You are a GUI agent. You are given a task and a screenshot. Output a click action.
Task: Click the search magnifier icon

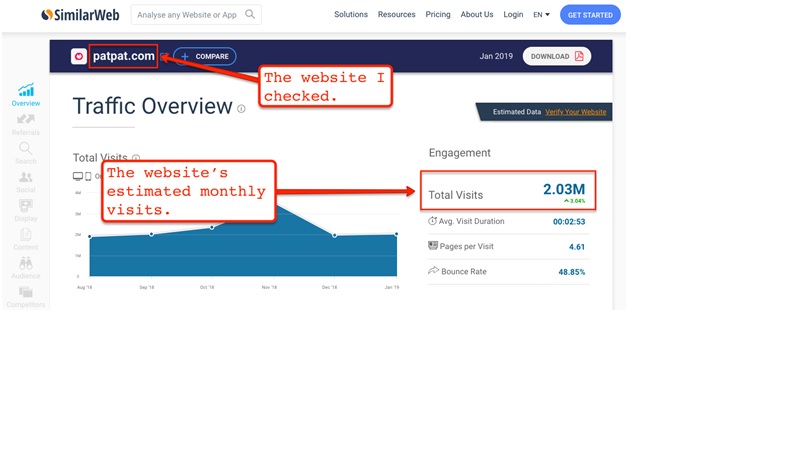(249, 14)
